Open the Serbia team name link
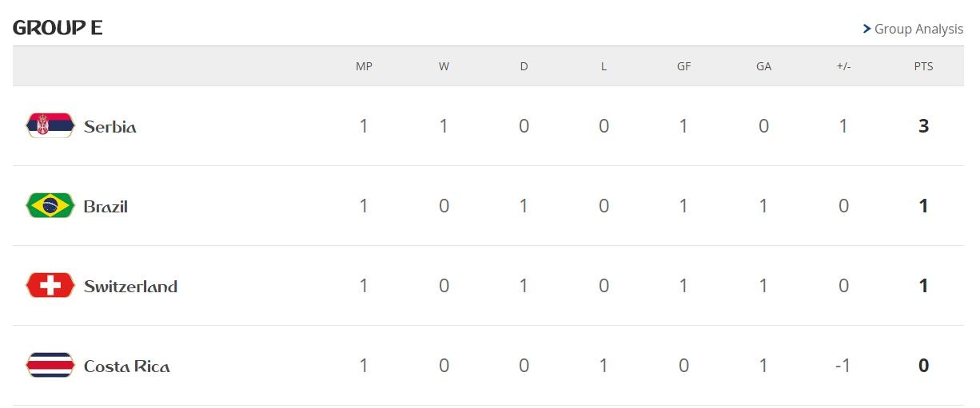Image resolution: width=980 pixels, height=408 pixels. coord(110,127)
